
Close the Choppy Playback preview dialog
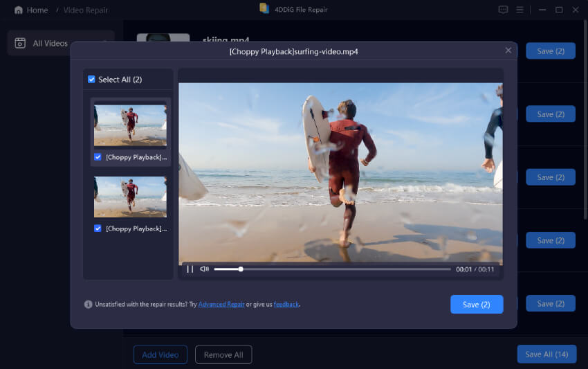508,51
